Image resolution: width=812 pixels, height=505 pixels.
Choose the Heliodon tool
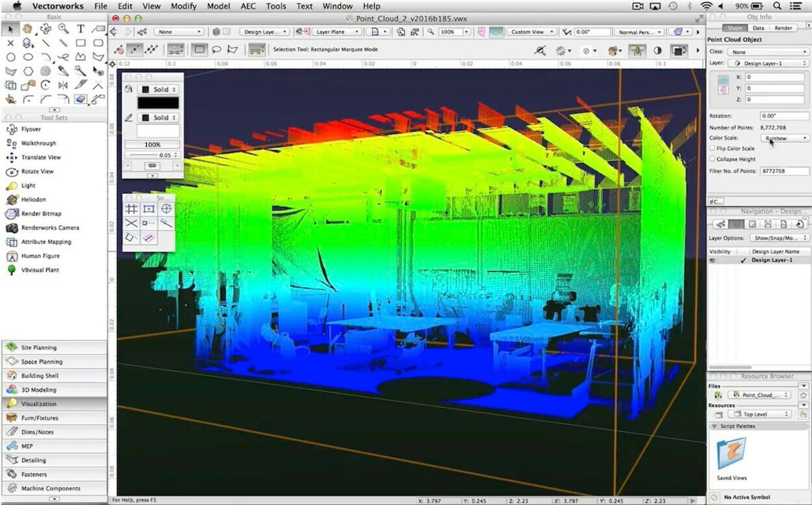coord(33,199)
